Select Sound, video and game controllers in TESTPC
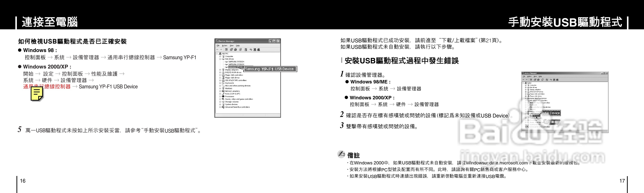 239,99
